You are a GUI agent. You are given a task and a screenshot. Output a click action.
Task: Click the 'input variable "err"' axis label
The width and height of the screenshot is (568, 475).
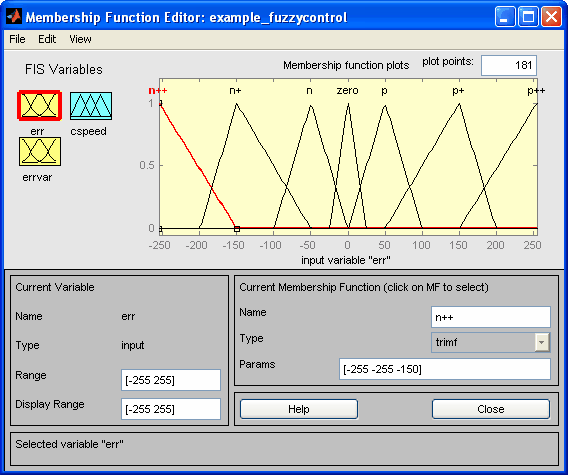[x=346, y=260]
